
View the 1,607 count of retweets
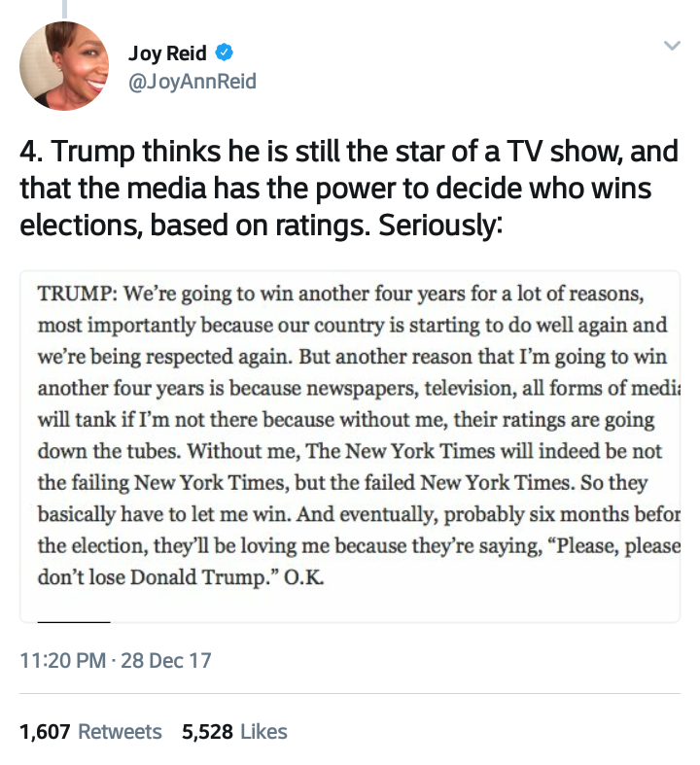tap(45, 731)
